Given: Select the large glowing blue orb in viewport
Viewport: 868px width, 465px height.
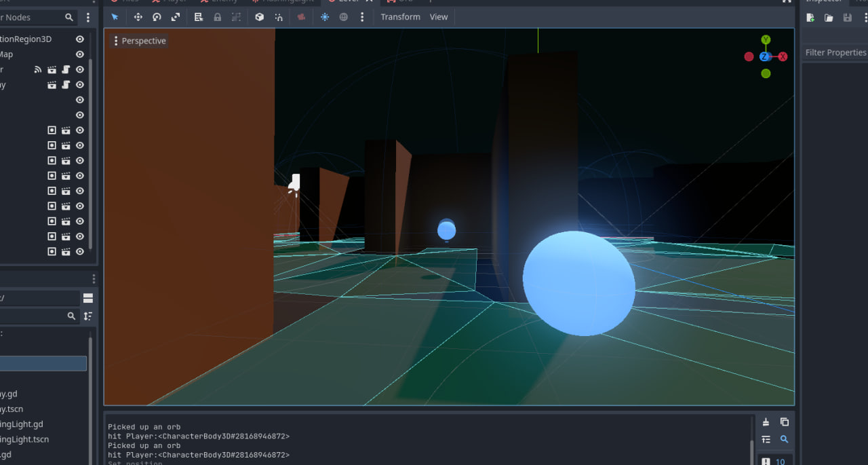Looking at the screenshot, I should tap(578, 283).
